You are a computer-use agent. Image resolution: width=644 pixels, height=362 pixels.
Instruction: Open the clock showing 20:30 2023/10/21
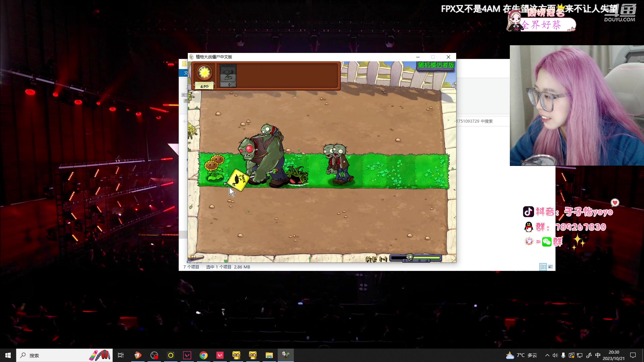tap(614, 355)
